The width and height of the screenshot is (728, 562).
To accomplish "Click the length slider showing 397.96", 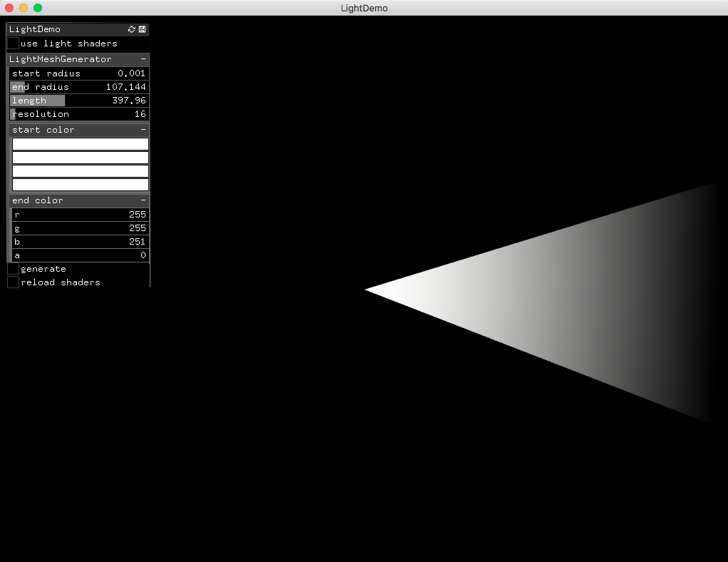I will point(78,100).
